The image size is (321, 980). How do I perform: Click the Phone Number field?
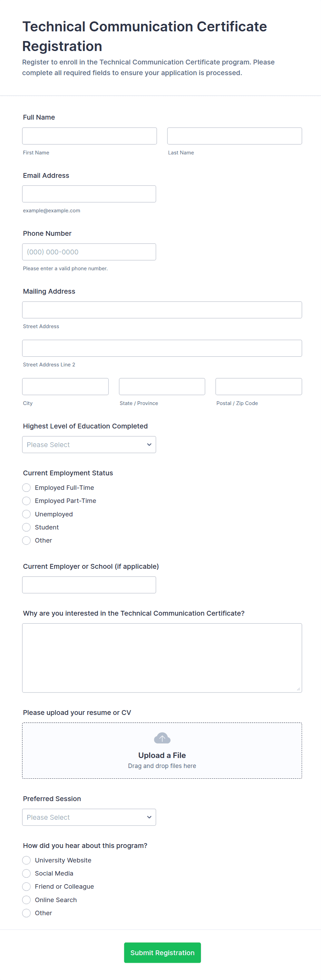(x=89, y=252)
